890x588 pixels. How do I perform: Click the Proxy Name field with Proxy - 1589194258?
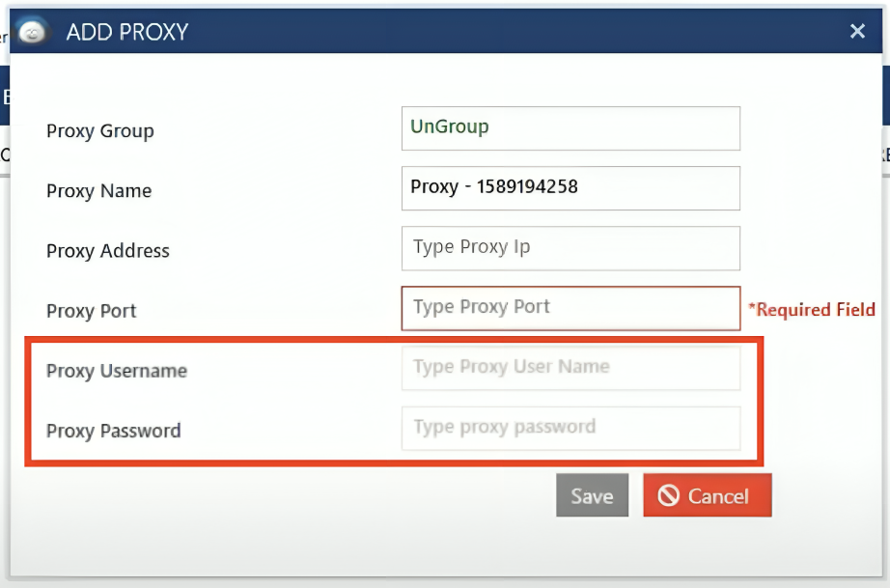click(570, 187)
